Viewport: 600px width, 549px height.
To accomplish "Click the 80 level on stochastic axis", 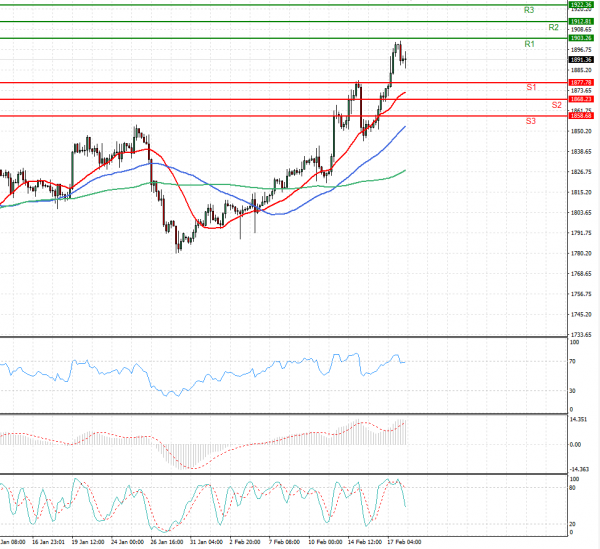I will point(572,488).
